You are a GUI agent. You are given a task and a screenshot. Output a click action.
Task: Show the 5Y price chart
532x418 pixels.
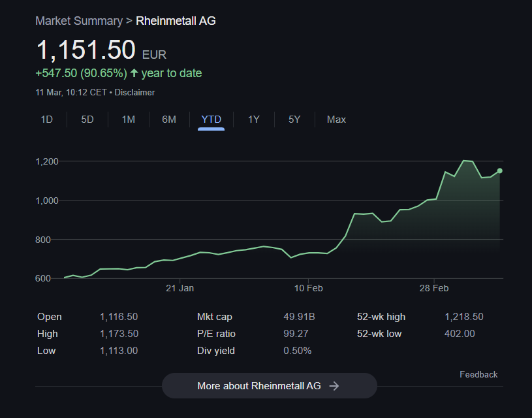click(294, 120)
